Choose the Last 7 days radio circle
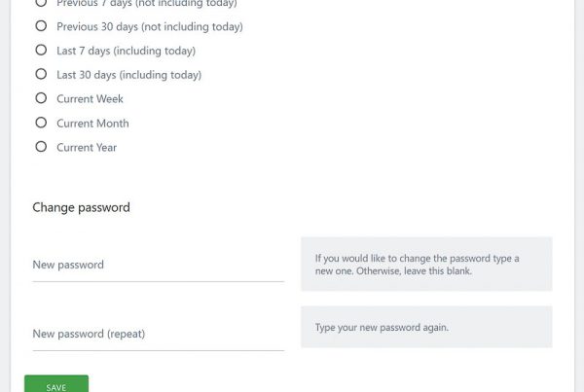Screen dimensions: 584x392 41,50
